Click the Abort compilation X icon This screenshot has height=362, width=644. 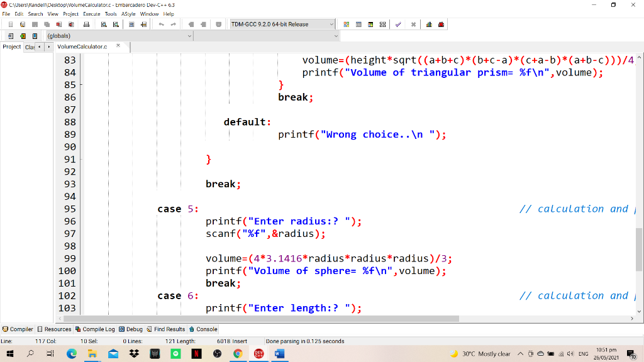(x=413, y=24)
